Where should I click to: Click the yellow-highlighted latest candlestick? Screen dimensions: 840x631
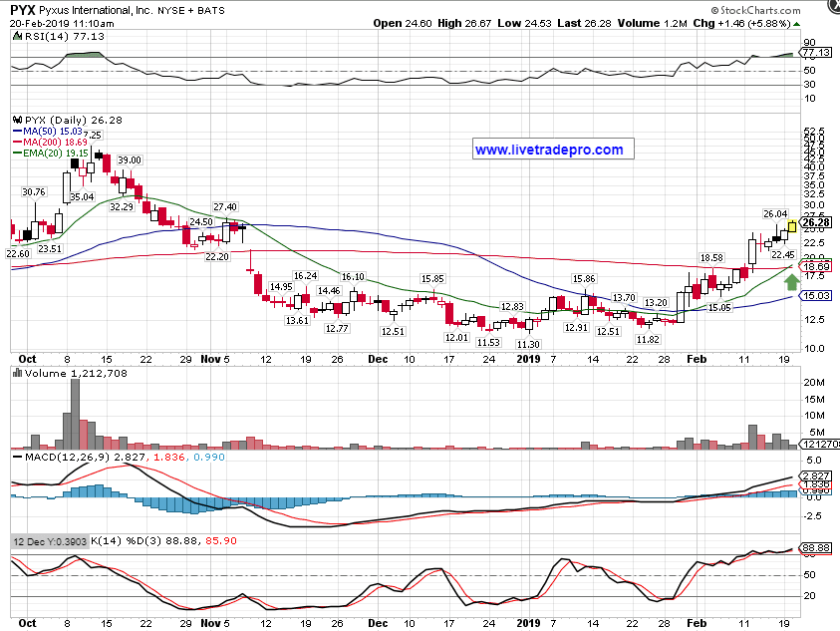pyautogui.click(x=791, y=225)
